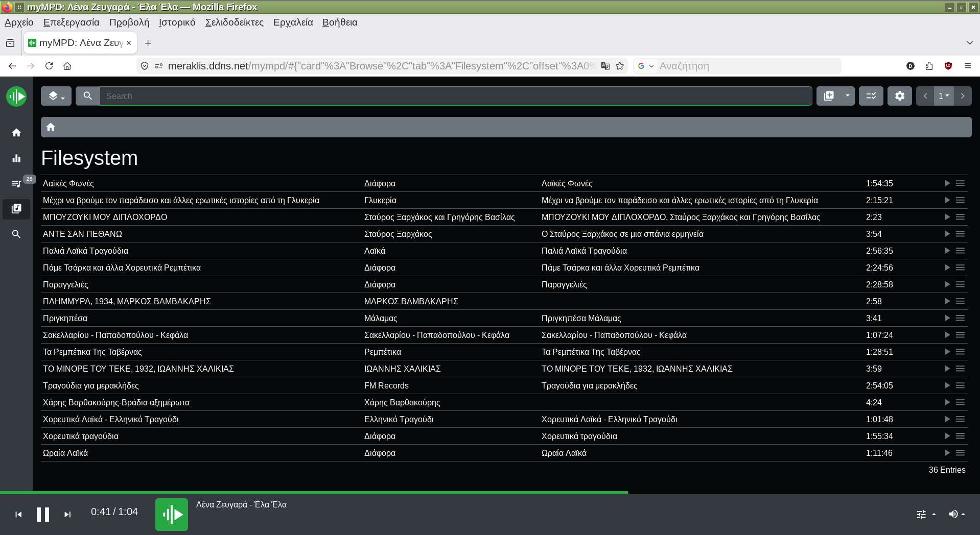Screen dimensions: 980x535
Task: Toggle the selection mode button
Action: (x=871, y=96)
